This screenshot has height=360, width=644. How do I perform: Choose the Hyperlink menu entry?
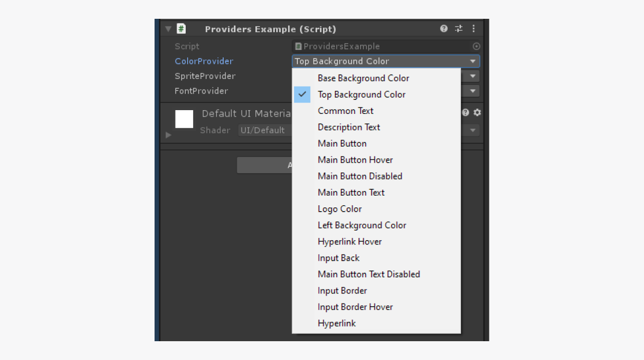[x=336, y=323]
